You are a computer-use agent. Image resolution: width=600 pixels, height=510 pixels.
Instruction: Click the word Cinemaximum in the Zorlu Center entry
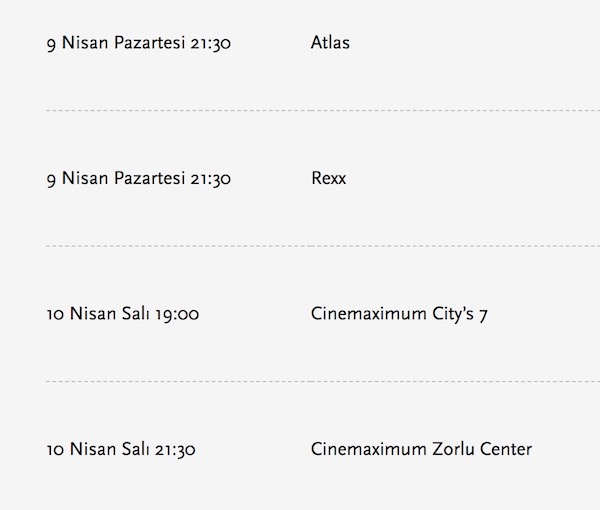pos(368,449)
